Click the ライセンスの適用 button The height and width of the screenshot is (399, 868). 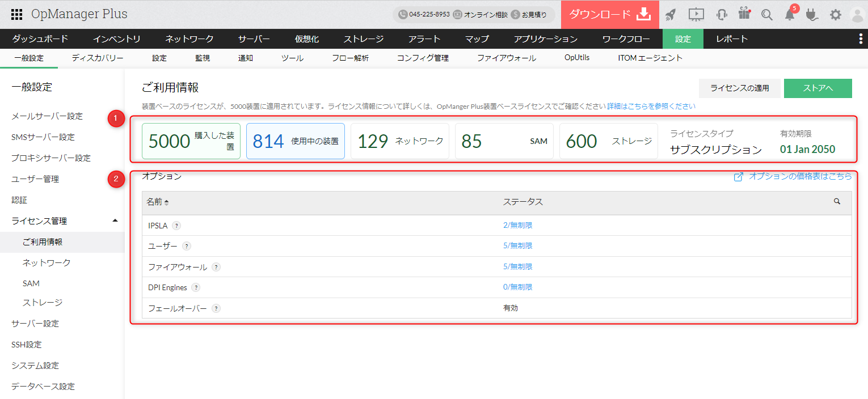pos(740,88)
